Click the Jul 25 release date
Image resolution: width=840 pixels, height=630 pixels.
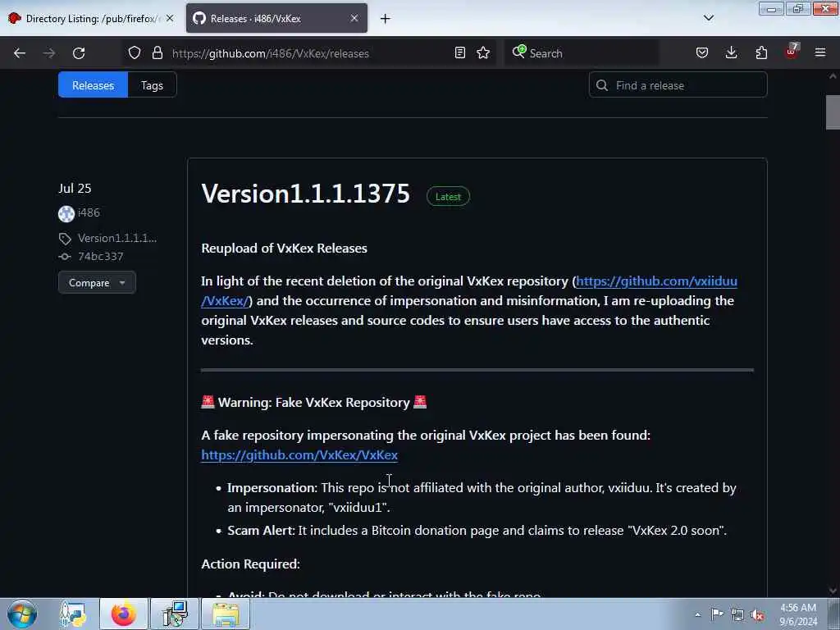point(75,189)
